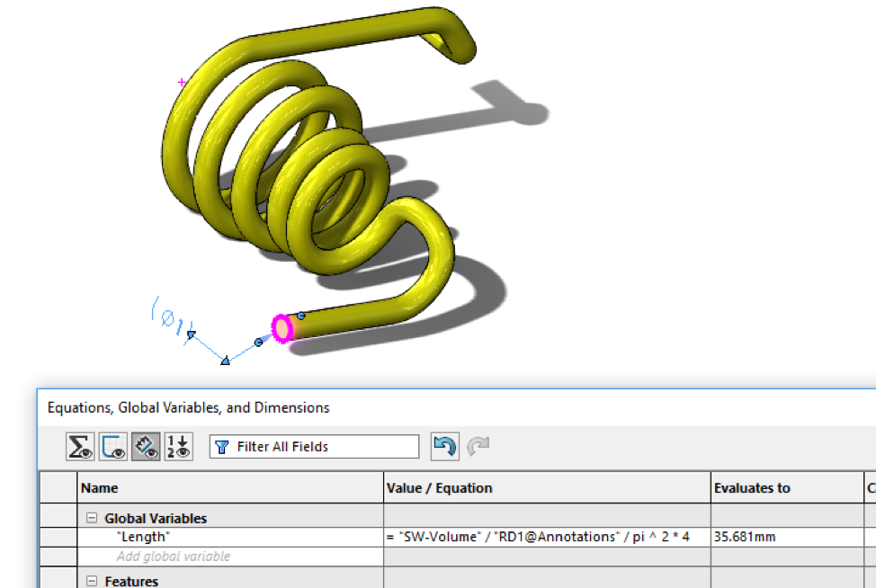Switch to Equation View icon

click(x=80, y=446)
